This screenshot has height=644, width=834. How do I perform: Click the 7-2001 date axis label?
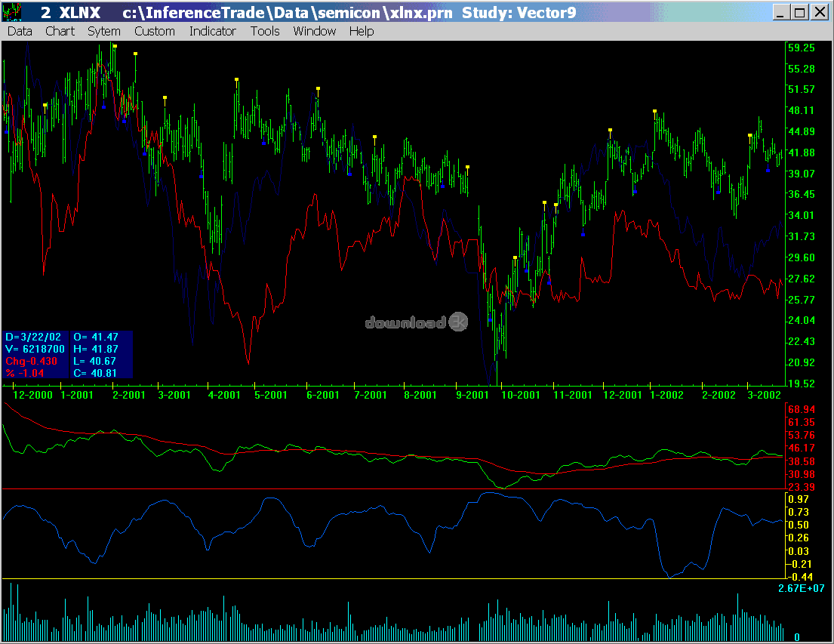(371, 395)
